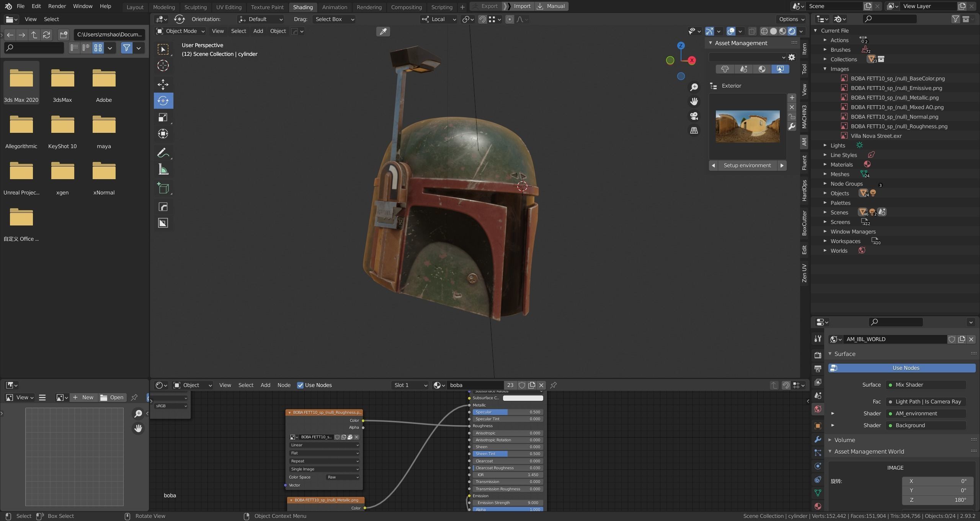Switch to rendered shading mode

(x=792, y=31)
